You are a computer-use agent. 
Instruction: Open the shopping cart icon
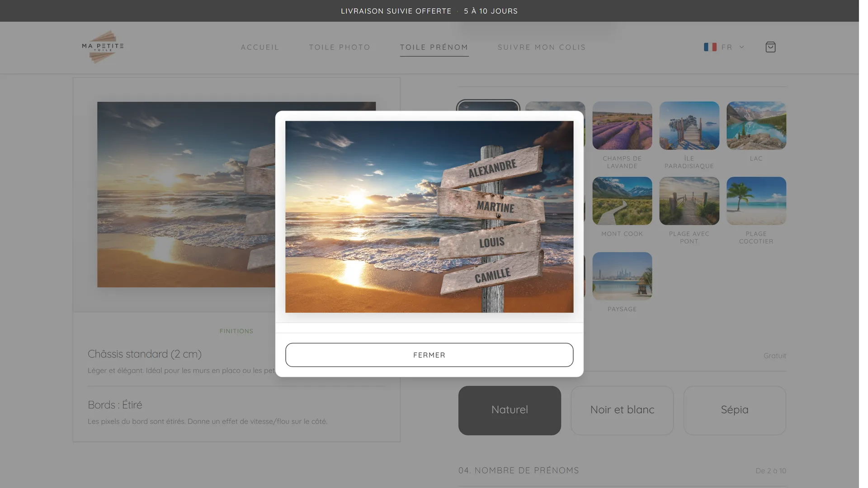770,47
